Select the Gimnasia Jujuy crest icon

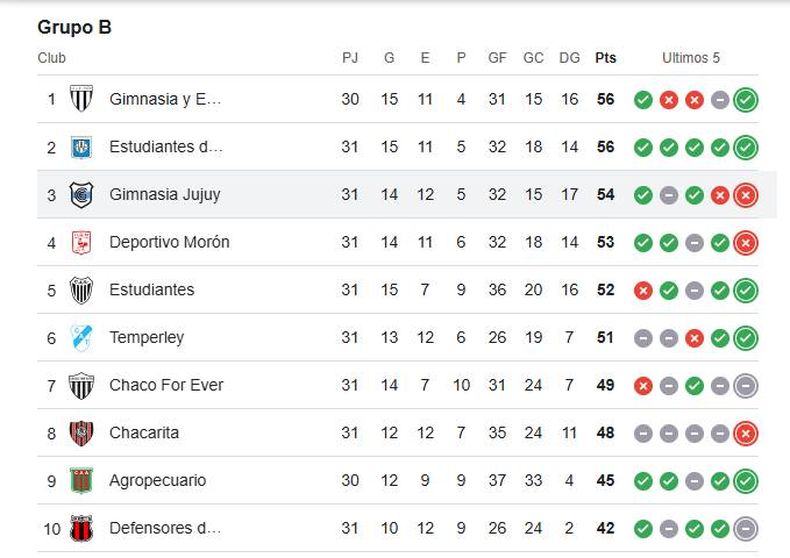pyautogui.click(x=81, y=195)
